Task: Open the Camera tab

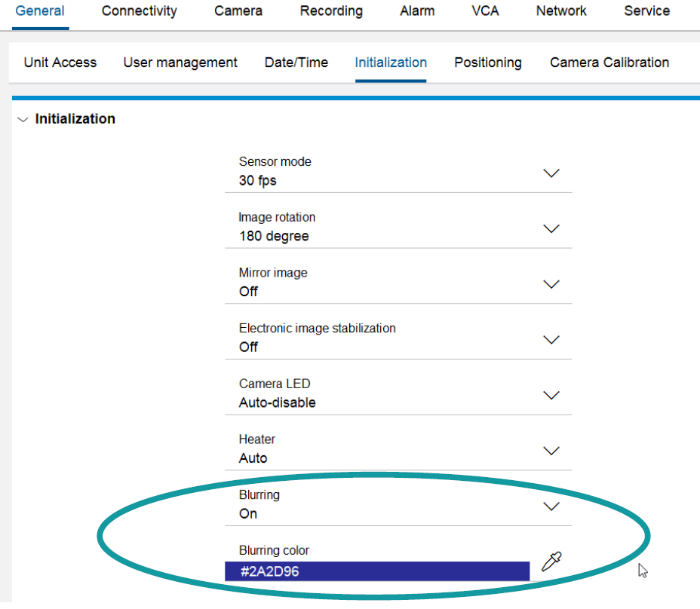Action: point(238,11)
